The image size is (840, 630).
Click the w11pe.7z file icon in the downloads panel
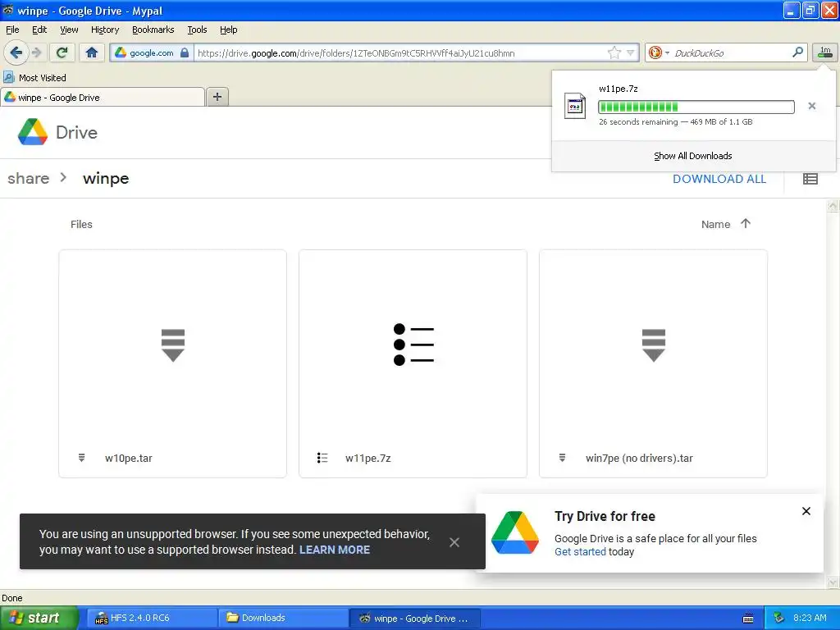pyautogui.click(x=575, y=106)
